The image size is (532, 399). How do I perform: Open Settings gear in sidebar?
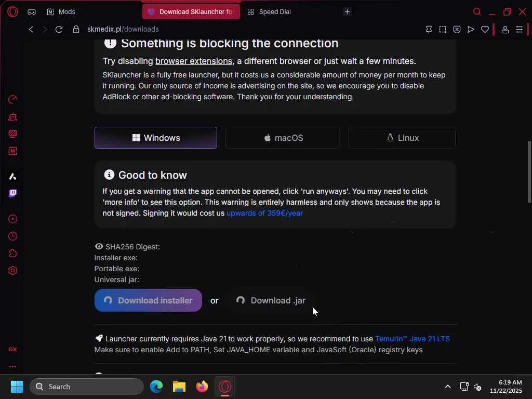tap(12, 271)
